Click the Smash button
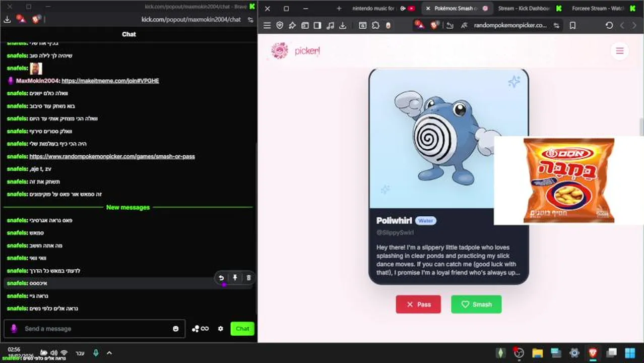This screenshot has height=363, width=644. point(476,304)
